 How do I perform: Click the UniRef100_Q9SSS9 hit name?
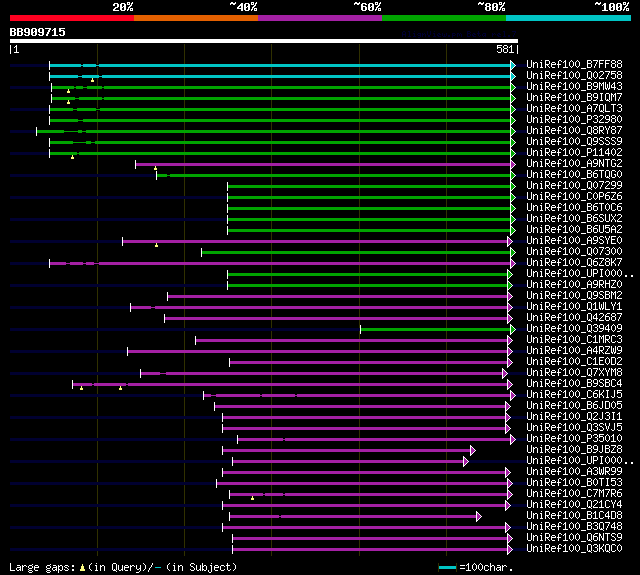pos(574,142)
